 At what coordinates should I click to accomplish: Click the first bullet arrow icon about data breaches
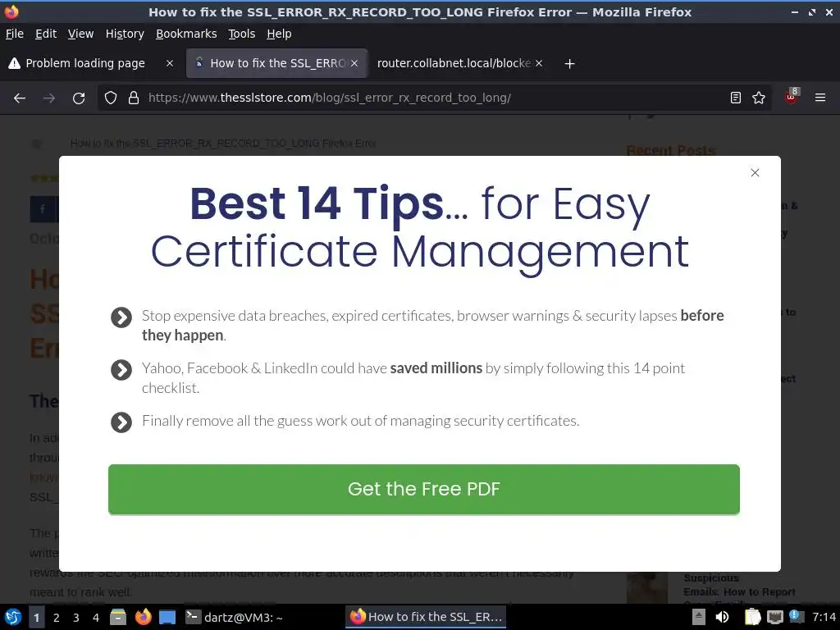tap(121, 317)
